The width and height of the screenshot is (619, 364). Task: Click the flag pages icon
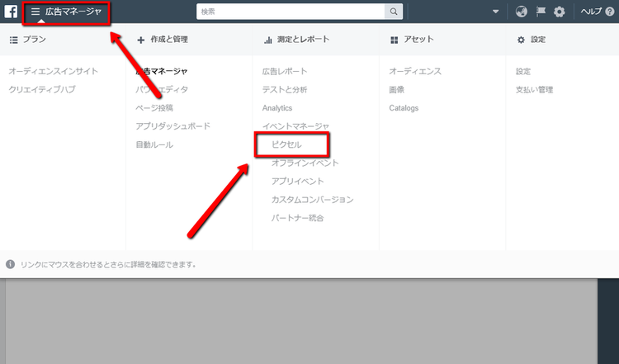tap(541, 12)
